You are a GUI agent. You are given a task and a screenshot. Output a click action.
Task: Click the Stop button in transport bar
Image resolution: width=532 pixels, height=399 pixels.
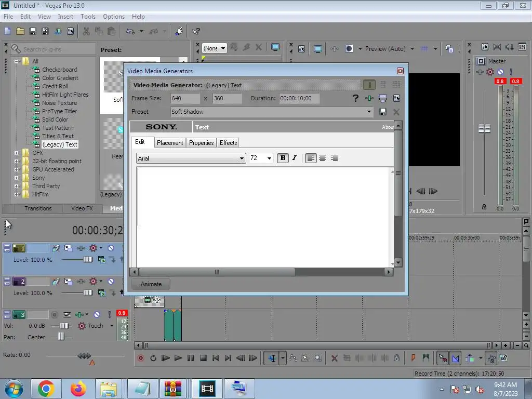tap(203, 358)
